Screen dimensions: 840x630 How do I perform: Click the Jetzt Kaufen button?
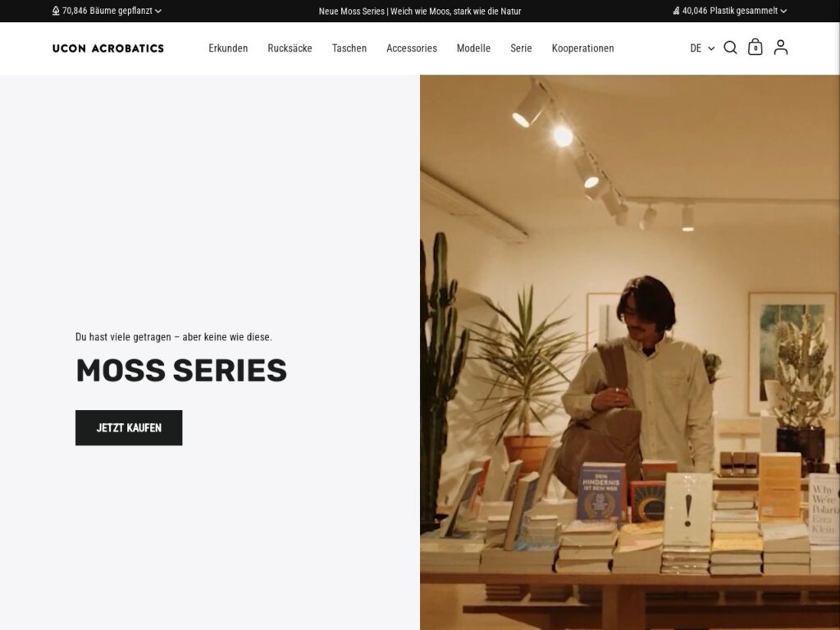129,427
